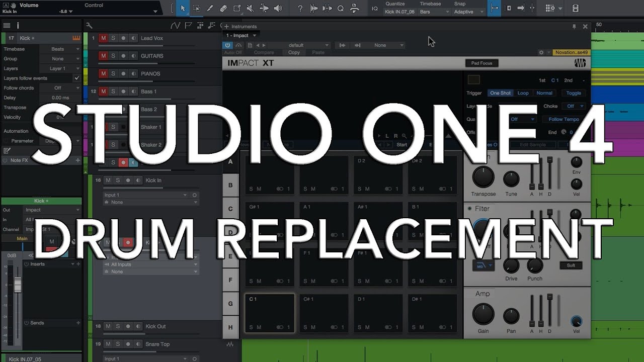Toggle the Filter enable LED
This screenshot has width=644, height=362.
click(x=470, y=209)
